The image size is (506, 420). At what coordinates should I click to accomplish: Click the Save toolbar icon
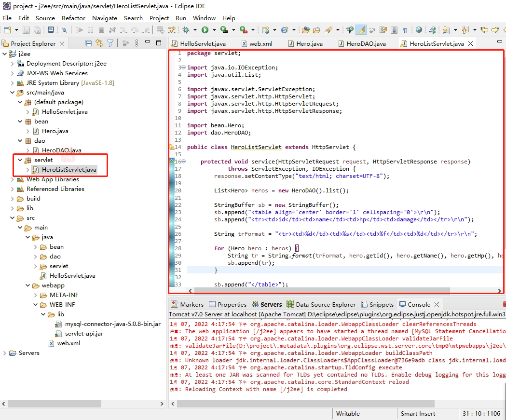[26, 30]
